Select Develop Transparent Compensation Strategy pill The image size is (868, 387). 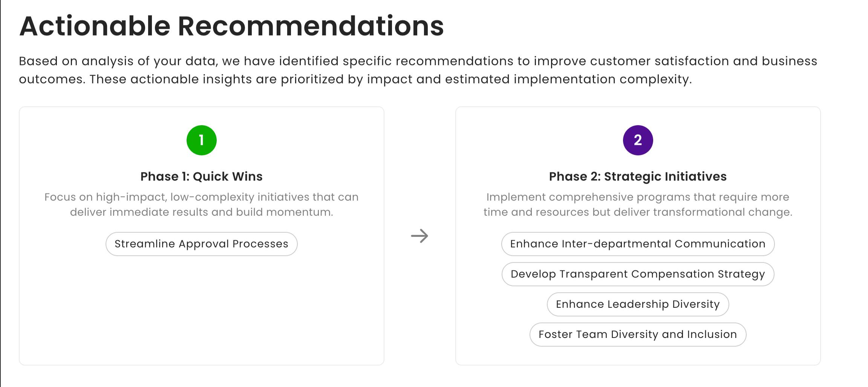(x=638, y=274)
